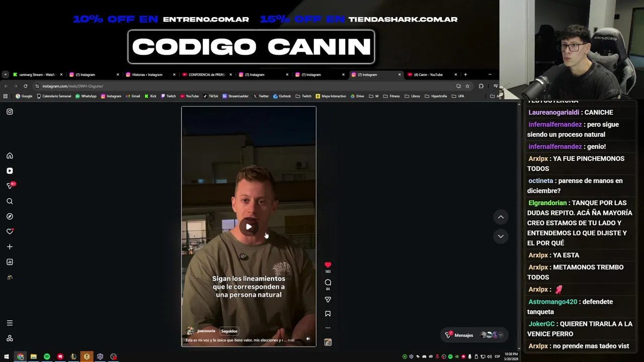Open notifications heart icon in sidebar

(10, 231)
